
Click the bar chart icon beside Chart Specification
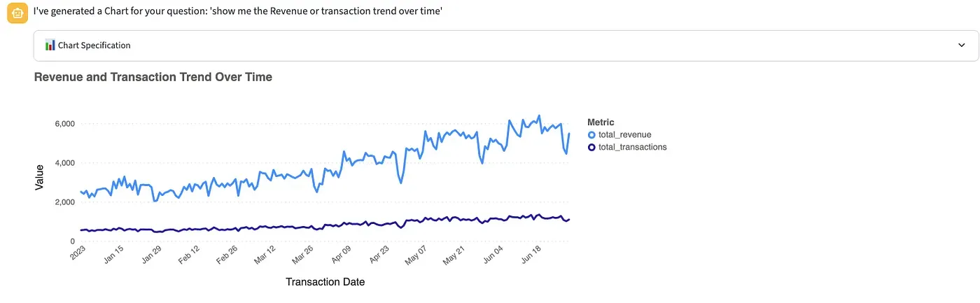coord(50,45)
